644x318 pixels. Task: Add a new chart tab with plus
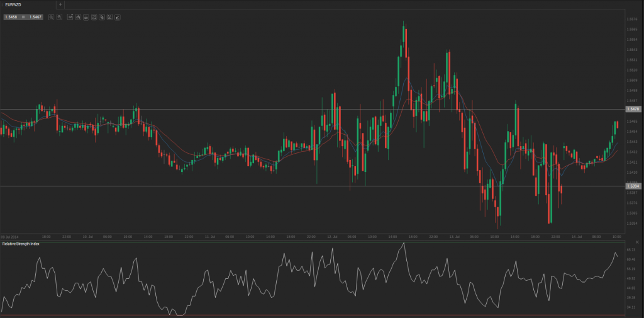pyautogui.click(x=60, y=4)
